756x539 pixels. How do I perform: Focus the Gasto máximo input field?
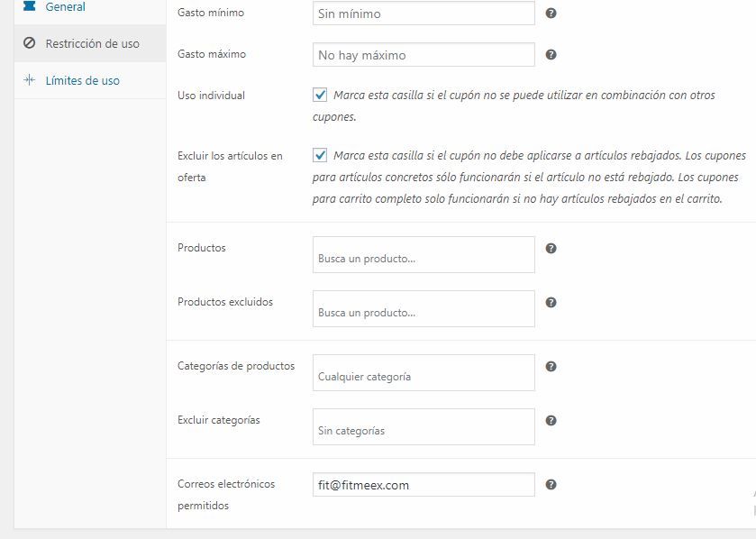pos(424,54)
